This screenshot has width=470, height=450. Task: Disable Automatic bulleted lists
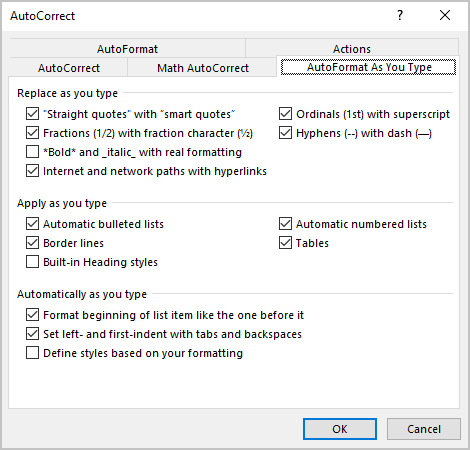click(32, 224)
